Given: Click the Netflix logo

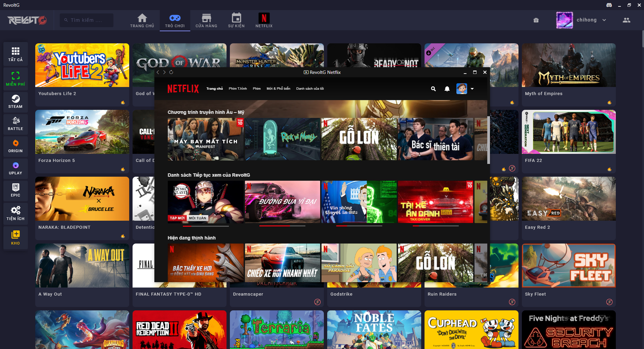Looking at the screenshot, I should (183, 89).
